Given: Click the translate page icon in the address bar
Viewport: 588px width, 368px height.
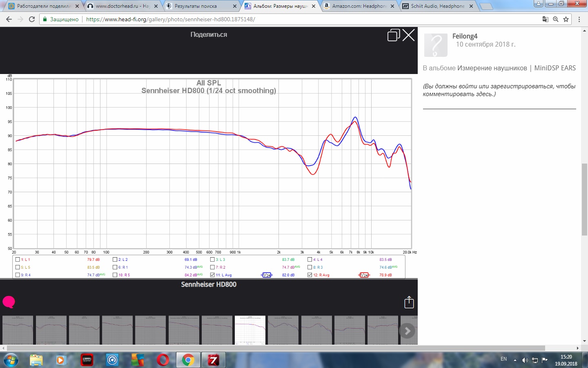Looking at the screenshot, I should click(x=546, y=19).
